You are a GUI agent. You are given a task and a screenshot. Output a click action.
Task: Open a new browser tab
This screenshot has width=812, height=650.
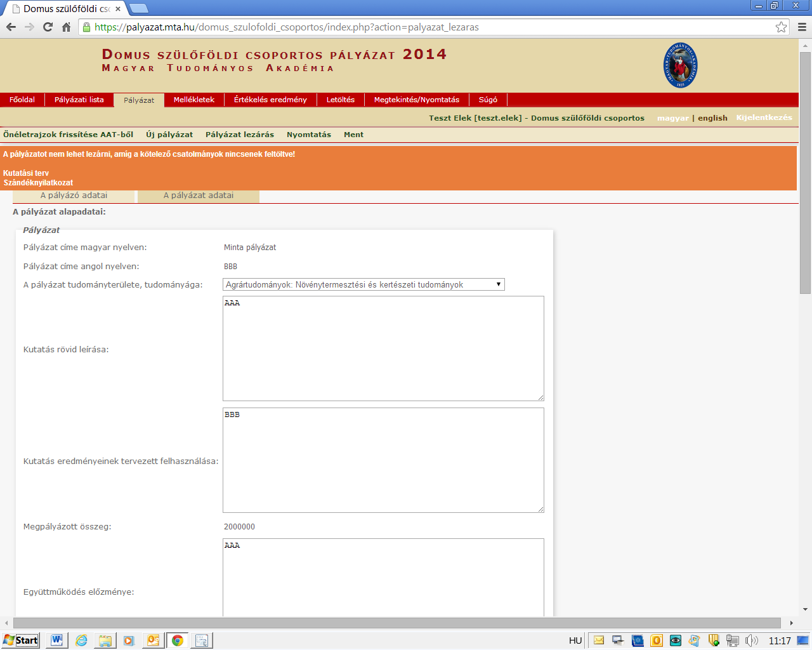pyautogui.click(x=138, y=8)
